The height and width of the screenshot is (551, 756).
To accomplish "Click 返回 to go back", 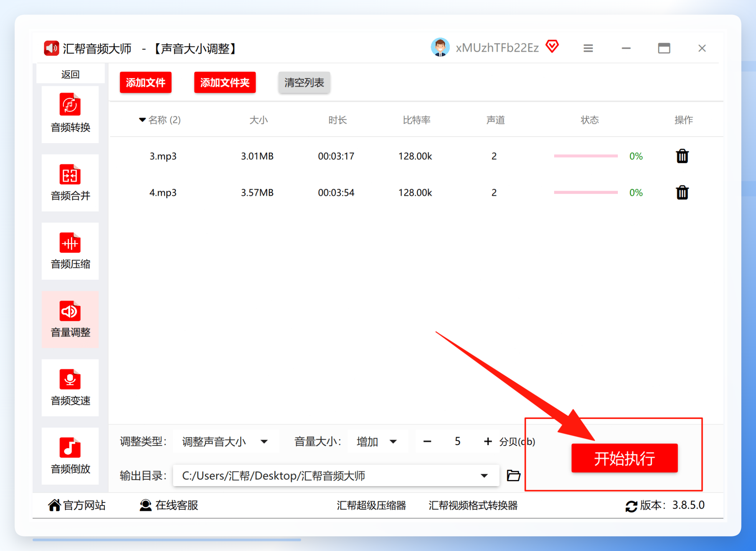I will (70, 74).
